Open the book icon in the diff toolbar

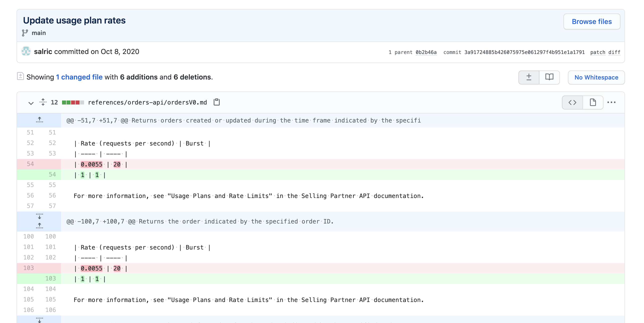[x=549, y=77]
